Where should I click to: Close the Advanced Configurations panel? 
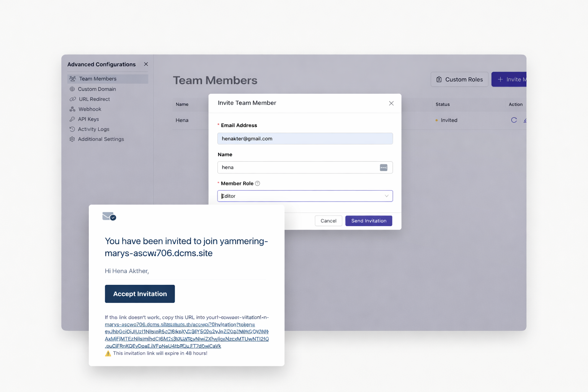pyautogui.click(x=146, y=64)
